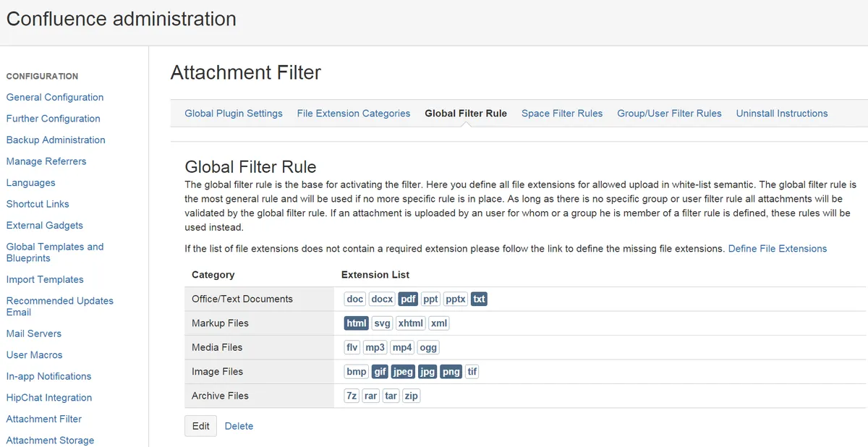
Task: Click the tif extension tag
Action: click(472, 372)
